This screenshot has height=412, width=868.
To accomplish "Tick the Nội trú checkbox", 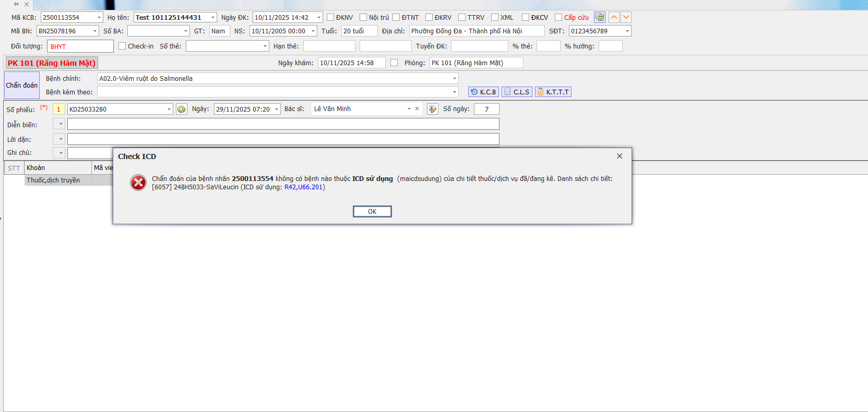I will click(x=363, y=17).
